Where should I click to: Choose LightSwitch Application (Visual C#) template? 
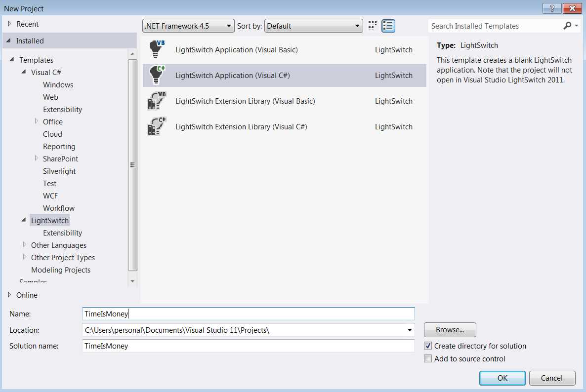pyautogui.click(x=285, y=76)
